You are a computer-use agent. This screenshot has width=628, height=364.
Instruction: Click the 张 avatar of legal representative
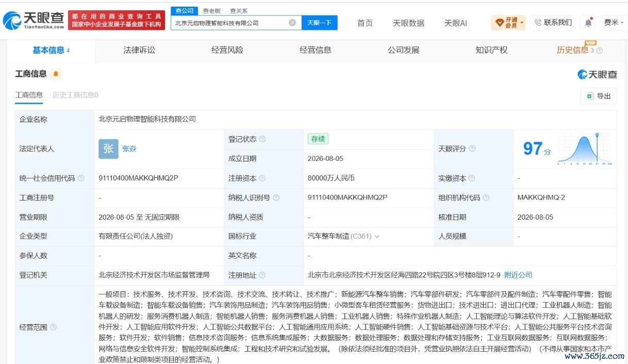108,148
